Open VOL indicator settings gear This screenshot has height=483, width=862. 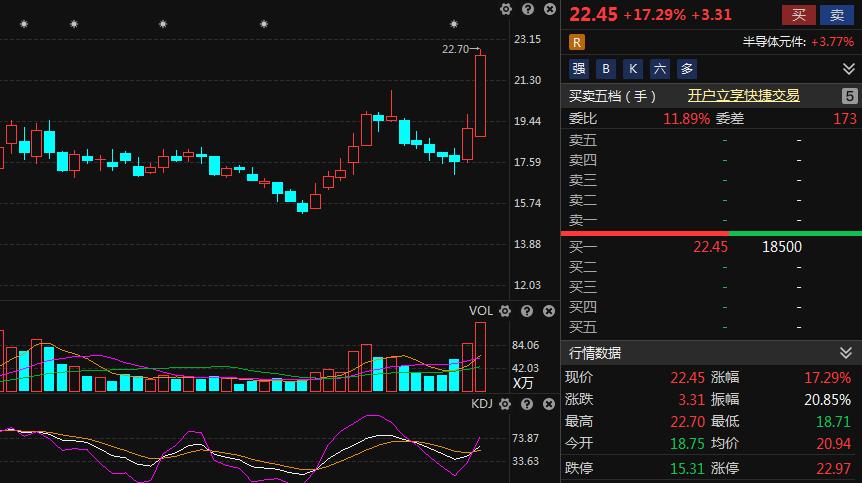[505, 311]
